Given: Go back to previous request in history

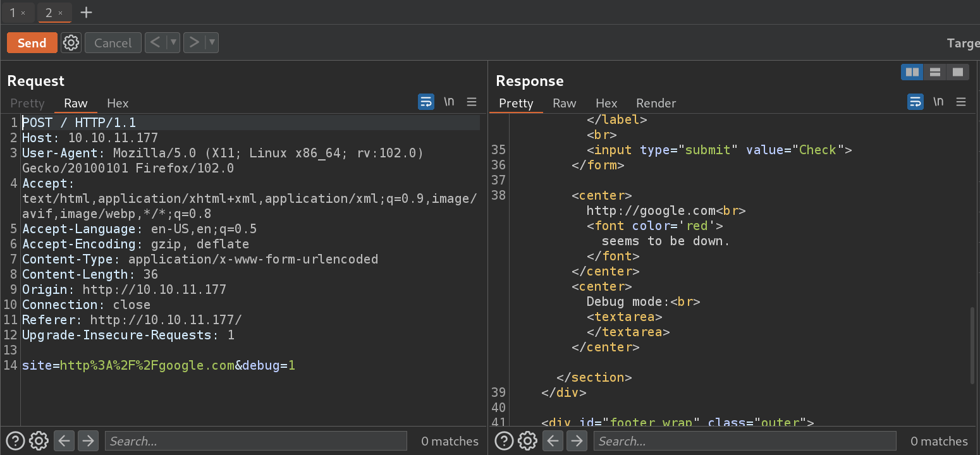Looking at the screenshot, I should pos(156,42).
